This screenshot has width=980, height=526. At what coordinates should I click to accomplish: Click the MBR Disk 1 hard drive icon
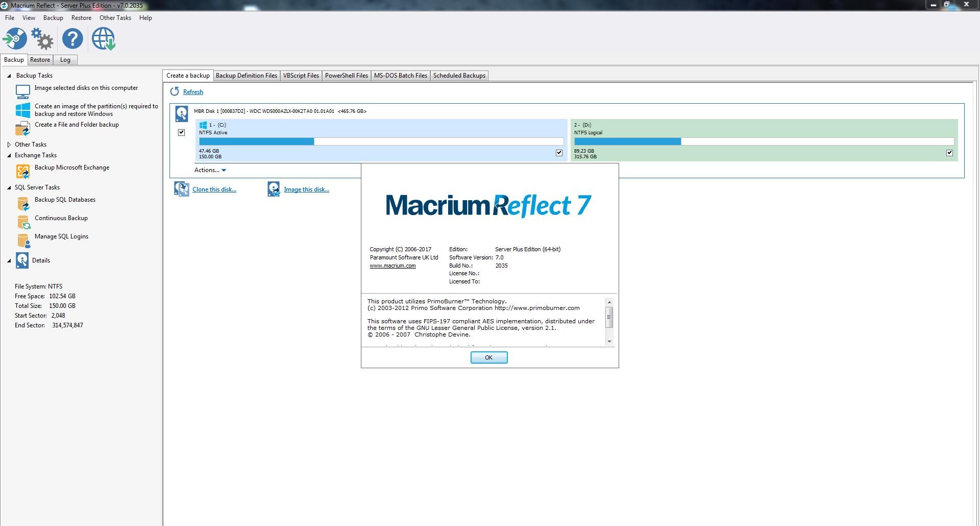click(181, 113)
